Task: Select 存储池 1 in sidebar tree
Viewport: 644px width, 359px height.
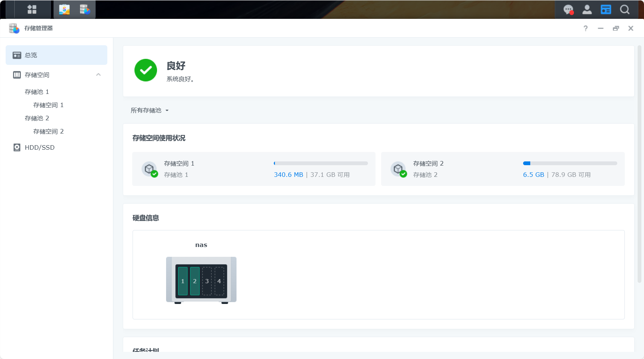Action: 37,92
